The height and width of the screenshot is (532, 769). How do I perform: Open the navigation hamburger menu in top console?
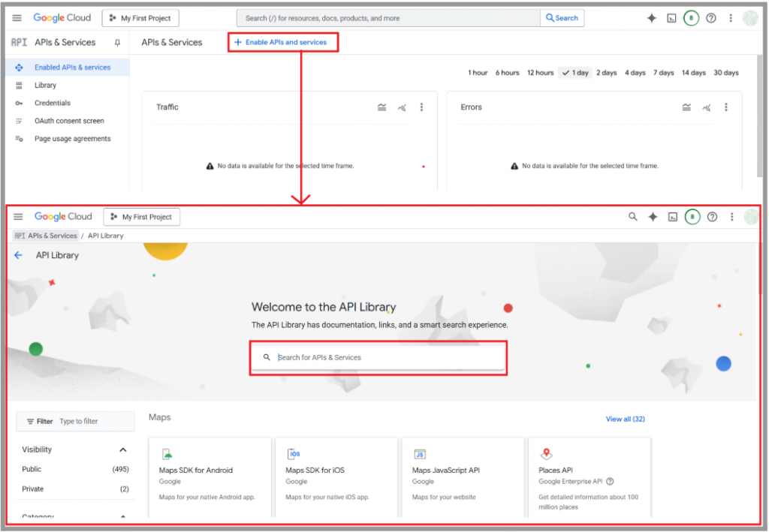(x=17, y=18)
